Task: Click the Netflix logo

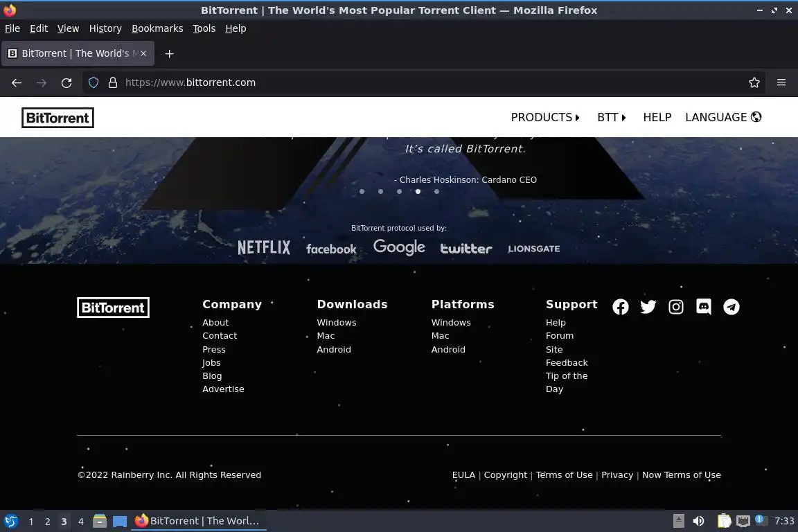Action: coord(264,247)
